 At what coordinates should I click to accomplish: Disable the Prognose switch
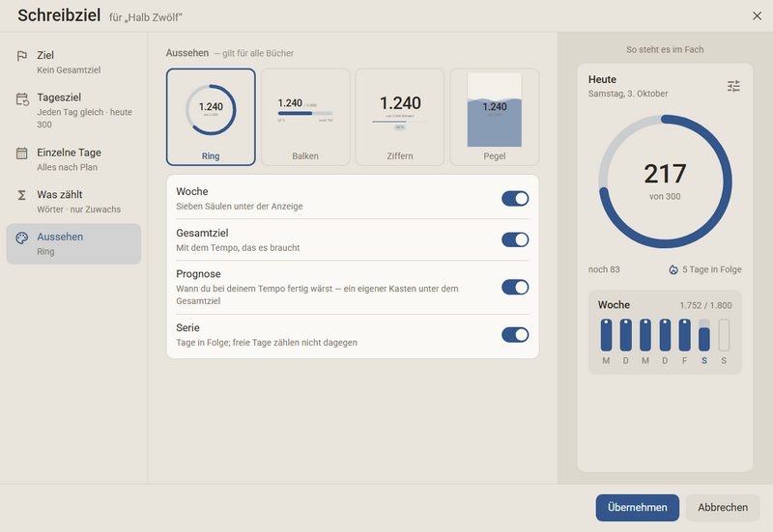coord(515,287)
